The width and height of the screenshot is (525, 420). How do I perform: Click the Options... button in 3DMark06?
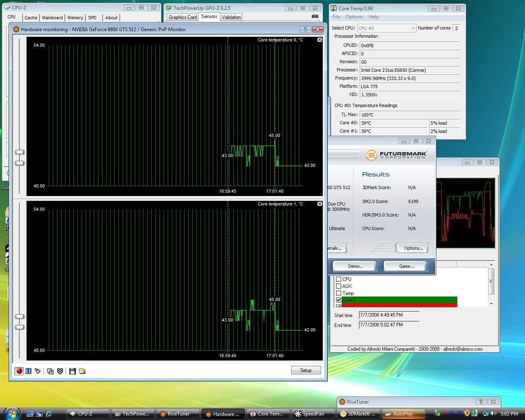413,248
